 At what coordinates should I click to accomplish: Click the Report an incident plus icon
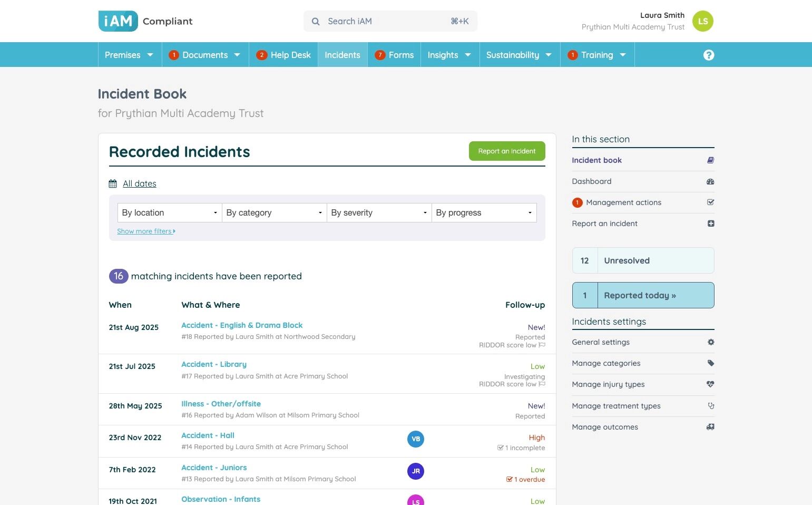coord(711,224)
